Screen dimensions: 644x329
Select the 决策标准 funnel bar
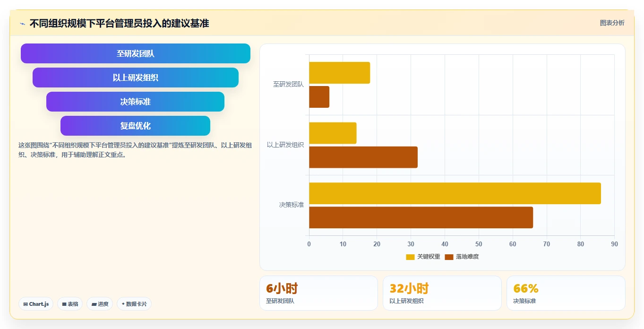coord(136,102)
